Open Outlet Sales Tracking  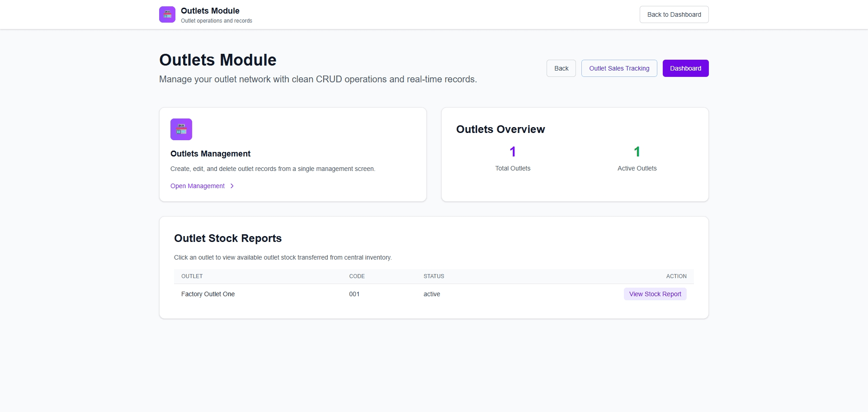tap(618, 68)
